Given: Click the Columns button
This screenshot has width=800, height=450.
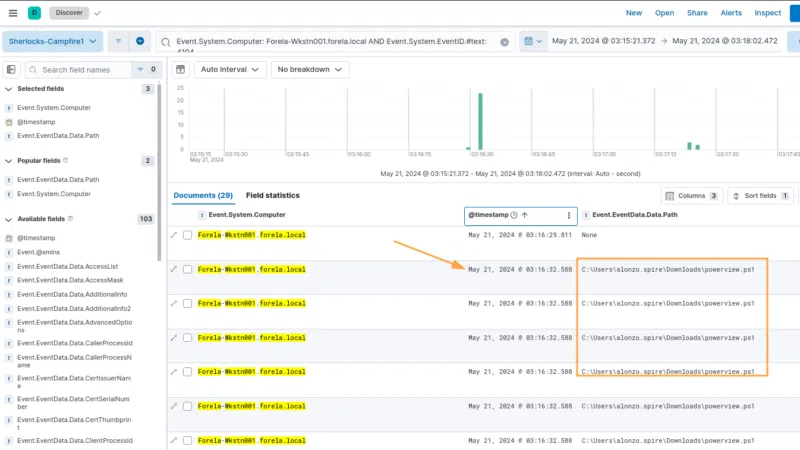Looking at the screenshot, I should click(690, 196).
